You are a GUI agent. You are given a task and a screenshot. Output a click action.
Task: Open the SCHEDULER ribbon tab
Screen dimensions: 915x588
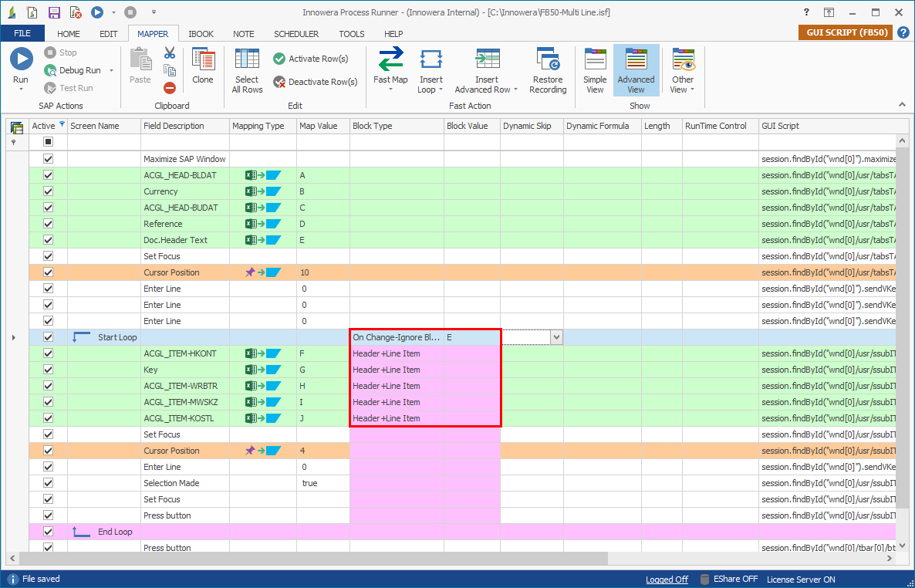pyautogui.click(x=296, y=34)
